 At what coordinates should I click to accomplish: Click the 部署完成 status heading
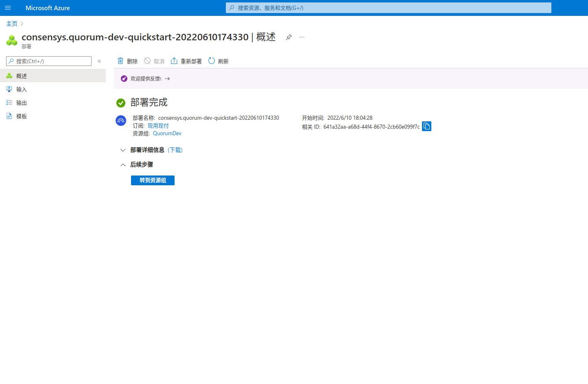click(x=149, y=102)
